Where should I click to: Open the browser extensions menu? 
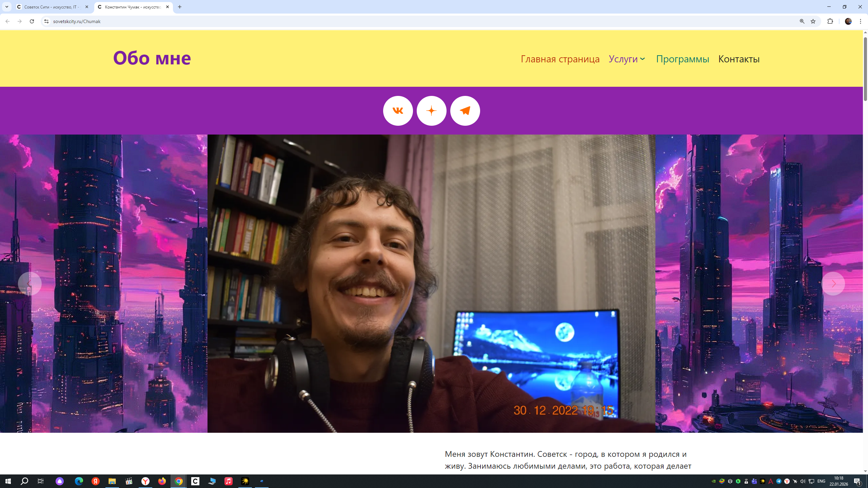tap(830, 21)
